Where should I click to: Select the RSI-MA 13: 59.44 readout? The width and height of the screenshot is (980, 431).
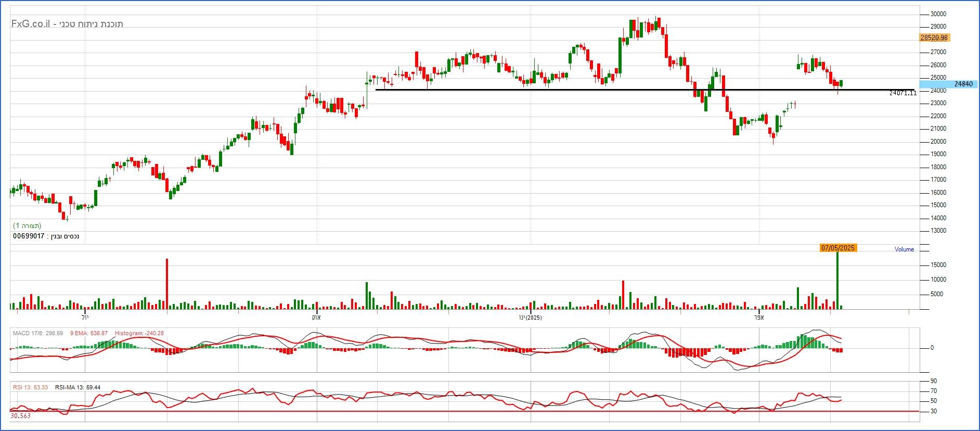pos(78,387)
